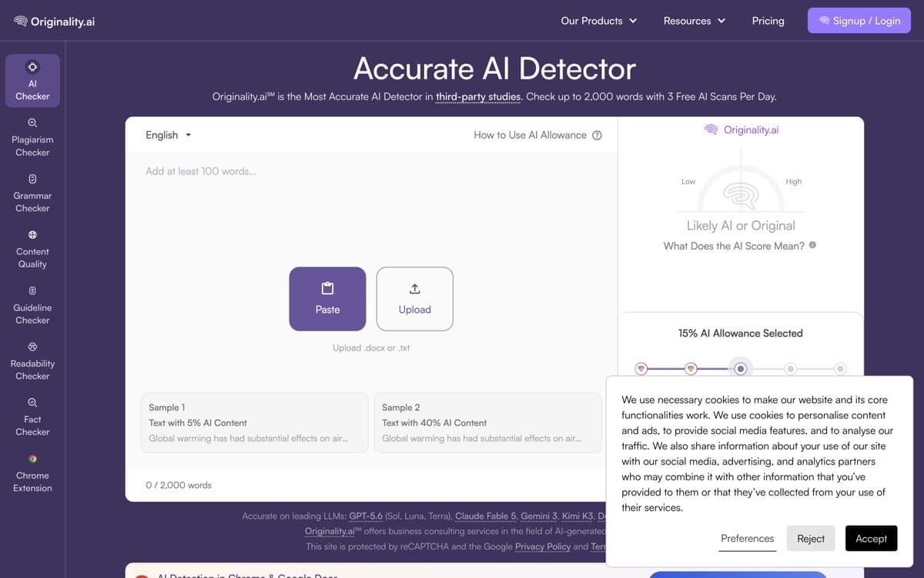Click the help icon beside AI Allowance
Viewport: 924px width, 578px height.
point(597,135)
